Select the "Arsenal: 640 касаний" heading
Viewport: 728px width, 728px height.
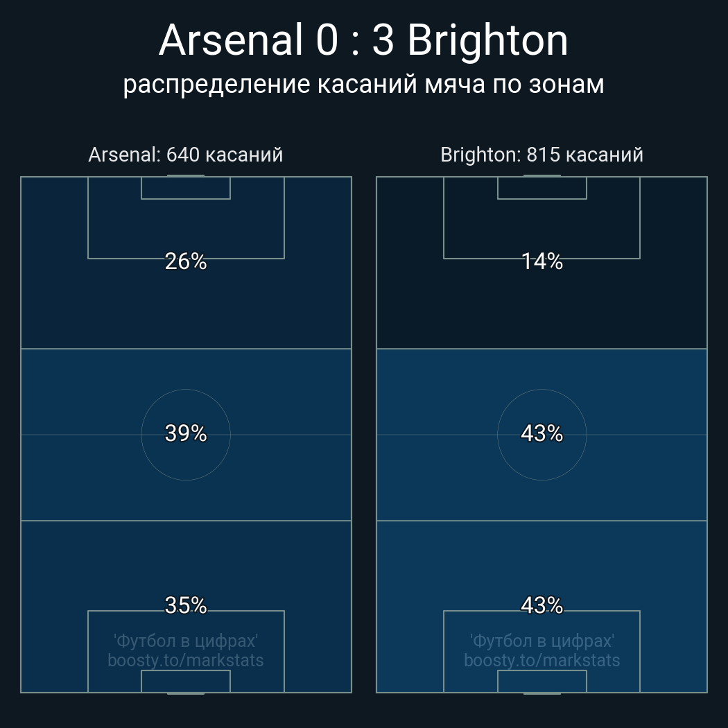[x=186, y=155]
